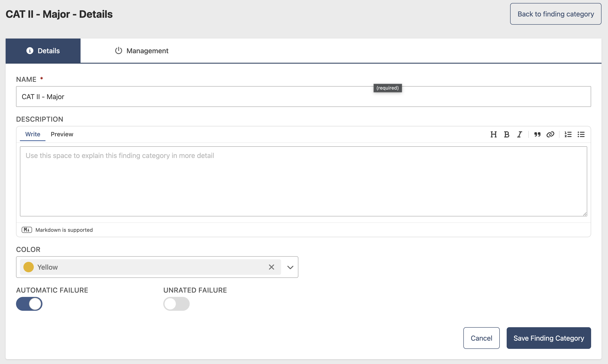The image size is (608, 364).
Task: Click the Name input field
Action: (x=304, y=97)
